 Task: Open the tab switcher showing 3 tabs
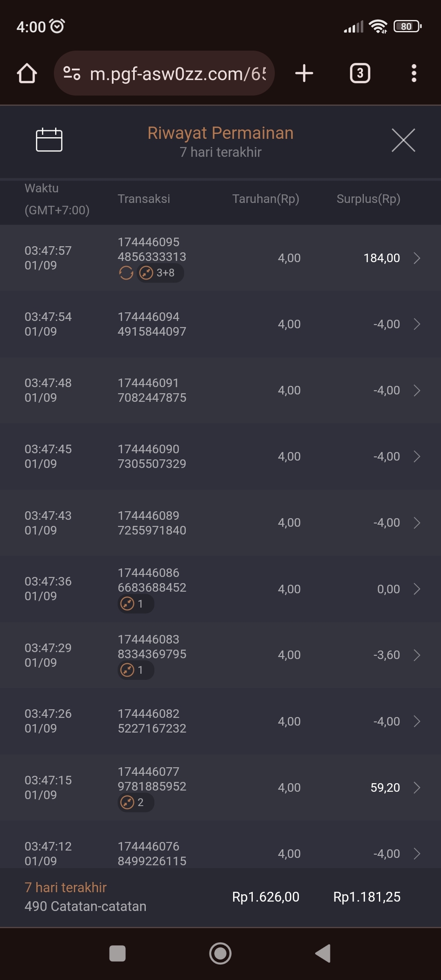click(x=360, y=73)
